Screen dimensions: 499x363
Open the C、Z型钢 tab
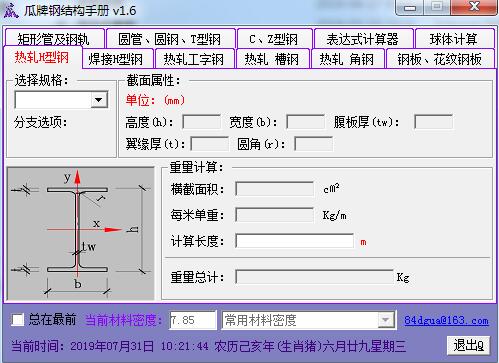click(x=274, y=39)
